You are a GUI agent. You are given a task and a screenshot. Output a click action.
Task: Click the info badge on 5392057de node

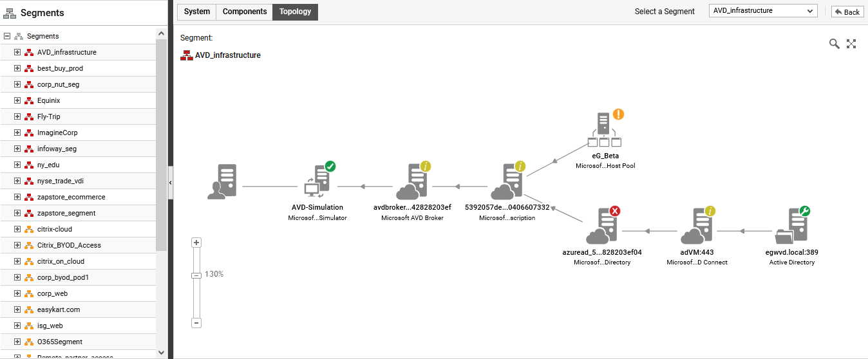tap(520, 167)
